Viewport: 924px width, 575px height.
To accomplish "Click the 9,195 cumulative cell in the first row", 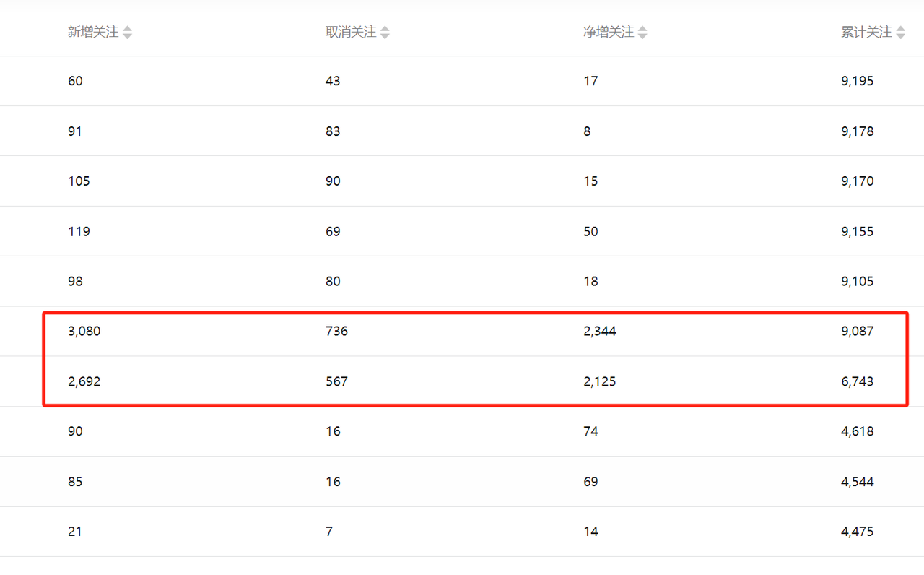I will tap(857, 81).
